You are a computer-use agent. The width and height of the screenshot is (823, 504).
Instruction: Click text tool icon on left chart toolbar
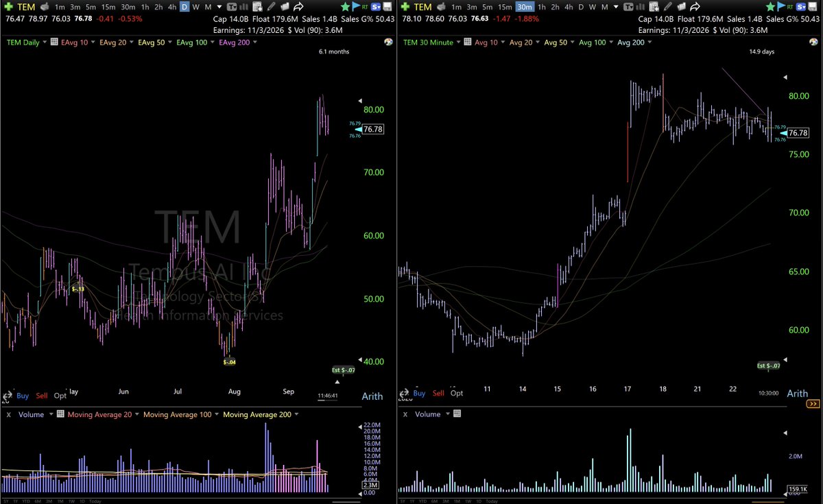232,7
